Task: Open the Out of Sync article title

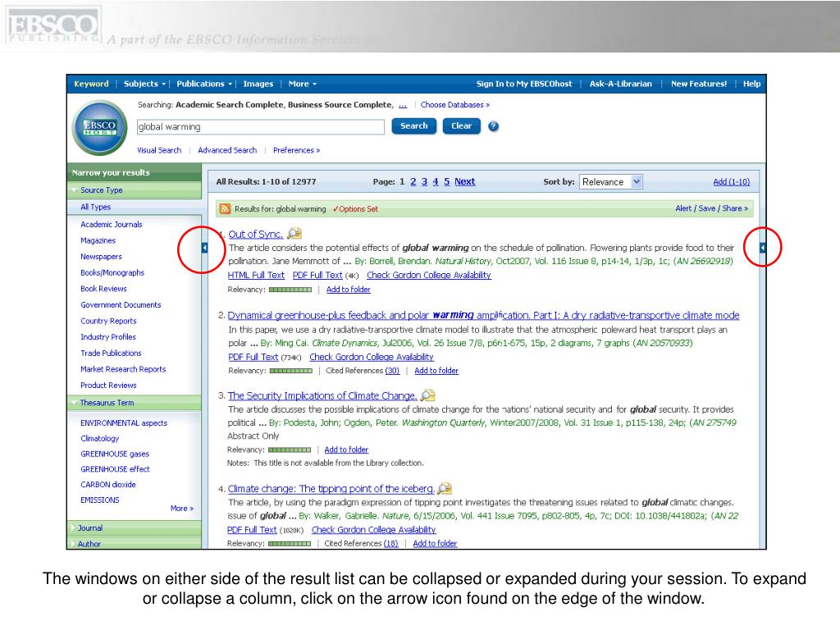Action: 256,234
